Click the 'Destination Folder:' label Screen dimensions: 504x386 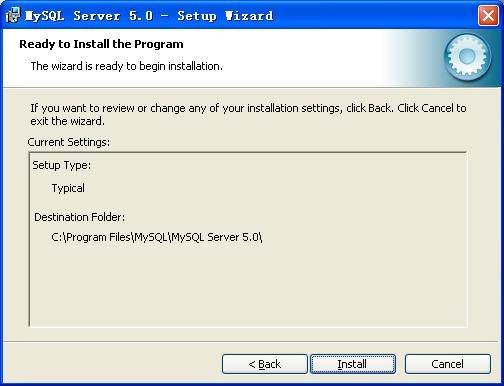pos(80,217)
